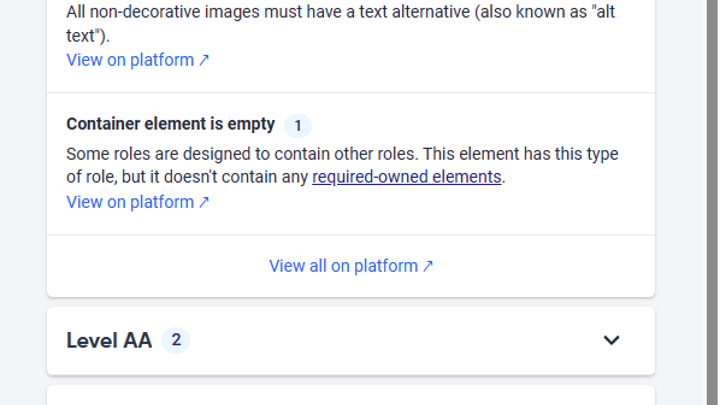Image resolution: width=720 pixels, height=405 pixels.
Task: Click the count badge "2" beside Level AA
Action: [176, 340]
